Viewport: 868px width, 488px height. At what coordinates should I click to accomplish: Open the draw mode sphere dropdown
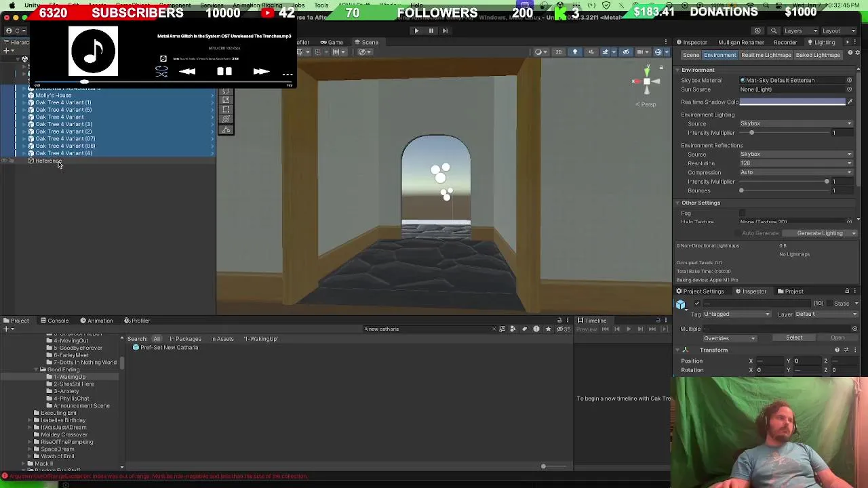point(540,52)
